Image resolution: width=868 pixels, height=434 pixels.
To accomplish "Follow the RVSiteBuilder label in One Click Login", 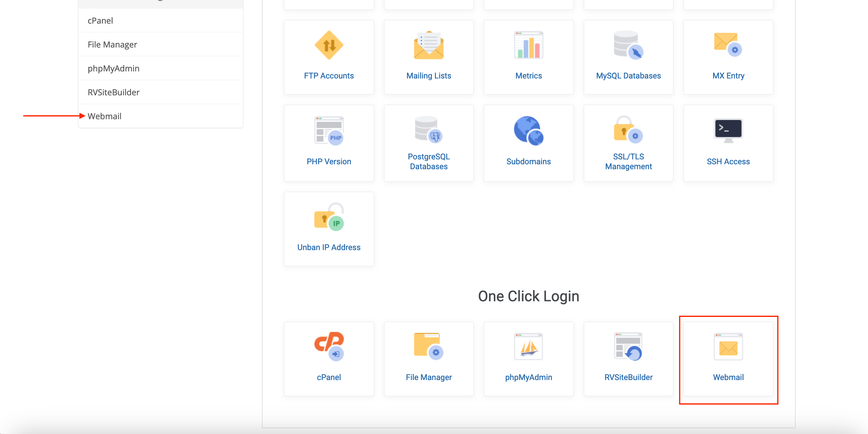I will point(628,377).
